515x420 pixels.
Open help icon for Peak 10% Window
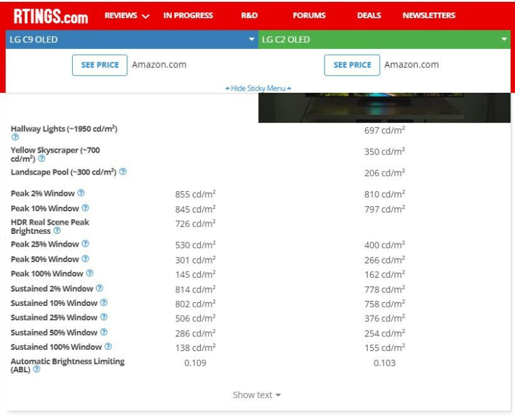(85, 207)
